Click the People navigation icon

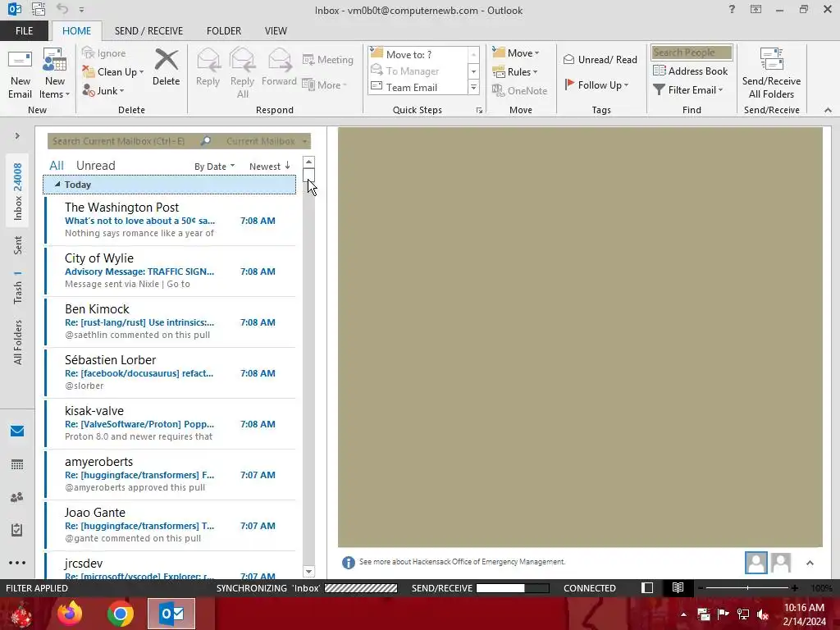point(17,497)
